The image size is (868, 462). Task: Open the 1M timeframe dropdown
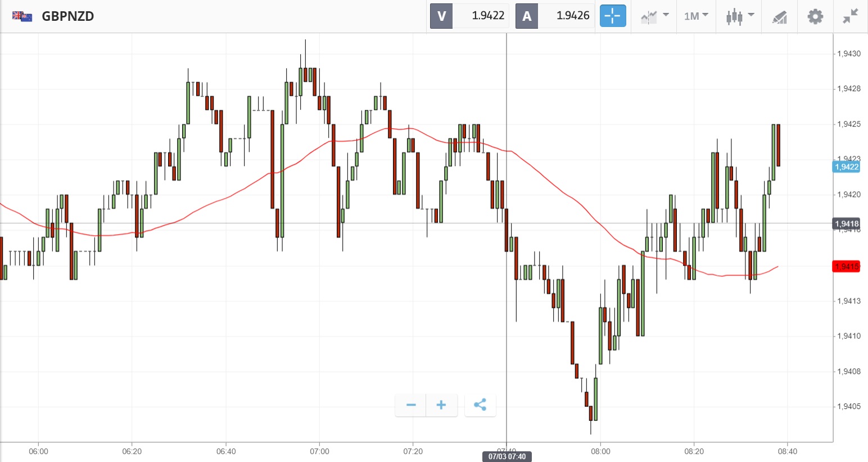click(696, 16)
